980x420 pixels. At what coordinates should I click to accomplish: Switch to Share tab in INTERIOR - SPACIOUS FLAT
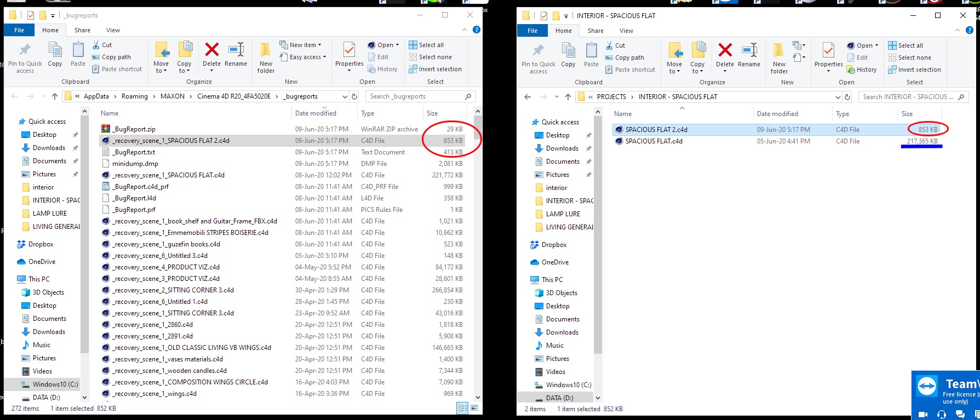click(x=596, y=31)
